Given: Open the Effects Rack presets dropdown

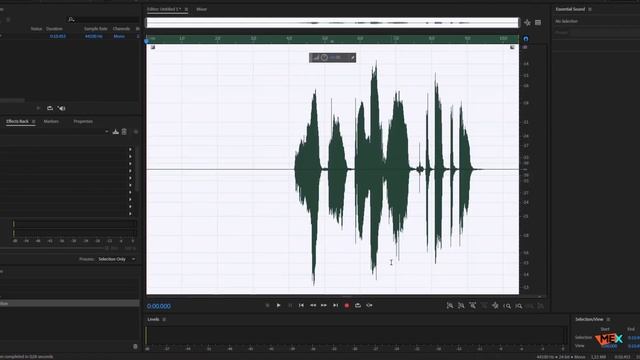Looking at the screenshot, I should (x=107, y=131).
